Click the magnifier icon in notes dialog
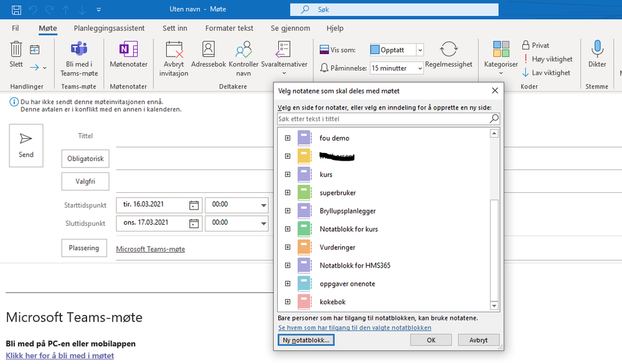622x364 pixels. click(494, 119)
